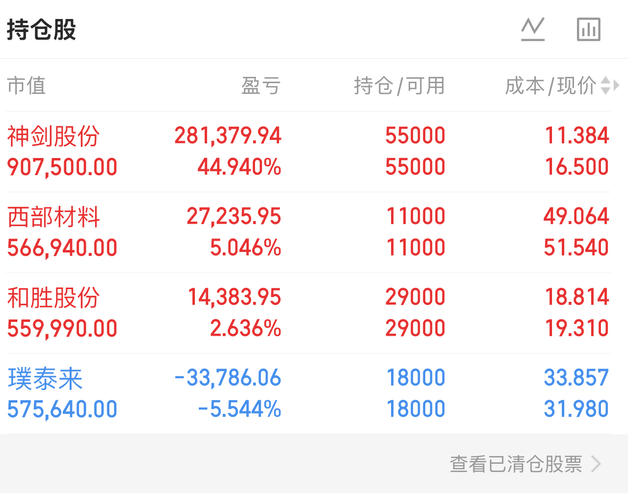Screen dimensions: 628x500
Task: Click the 成本/现价 column header label
Action: click(550, 86)
